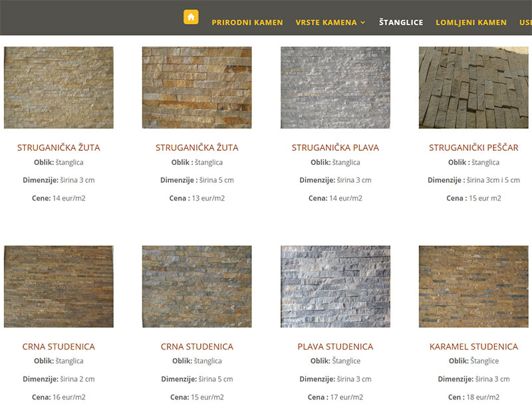Open the photo of Struganička žuta priced 13 eur/m2
Image resolution: width=532 pixels, height=404 pixels.
tap(197, 88)
